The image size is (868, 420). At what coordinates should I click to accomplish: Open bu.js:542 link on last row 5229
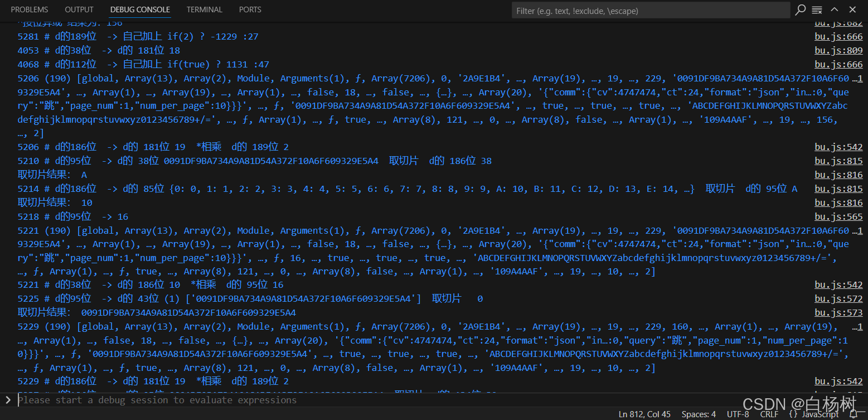click(838, 381)
